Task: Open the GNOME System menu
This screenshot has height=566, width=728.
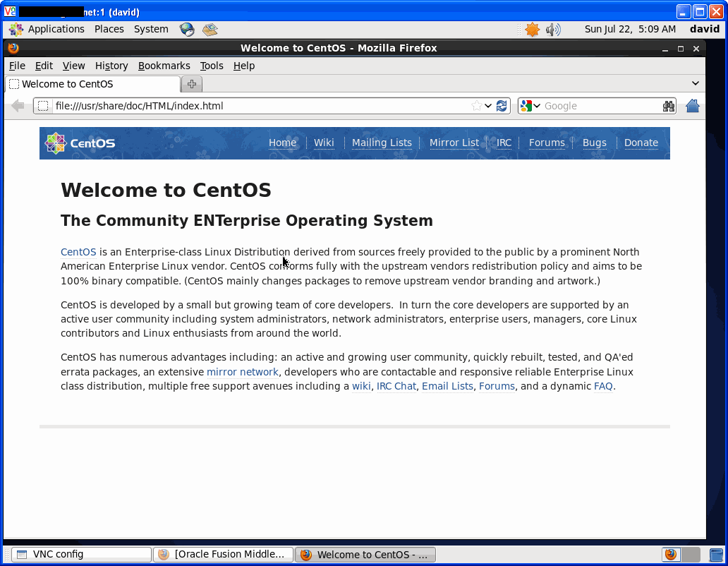Action: click(x=151, y=29)
